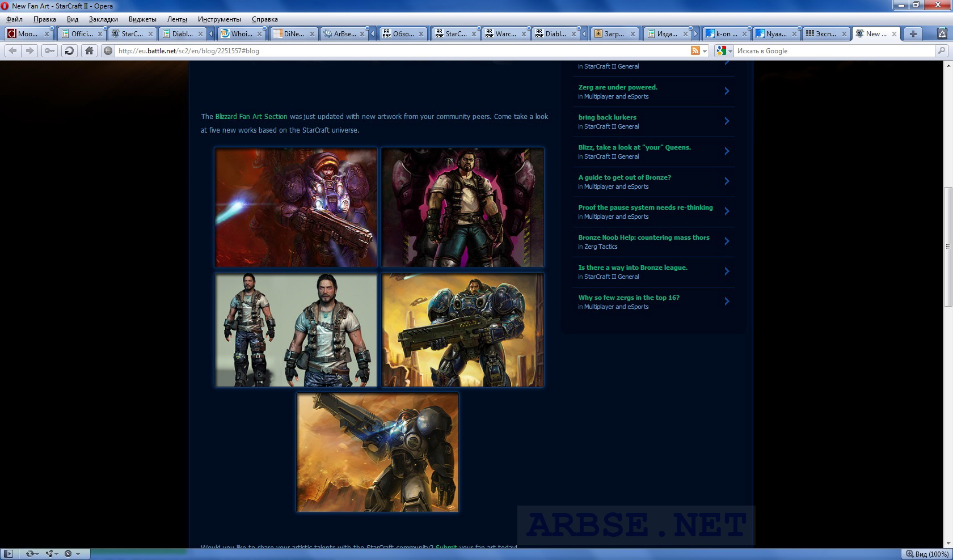
Task: Open 'A guide to get out of Bronze?' topic
Action: [625, 177]
